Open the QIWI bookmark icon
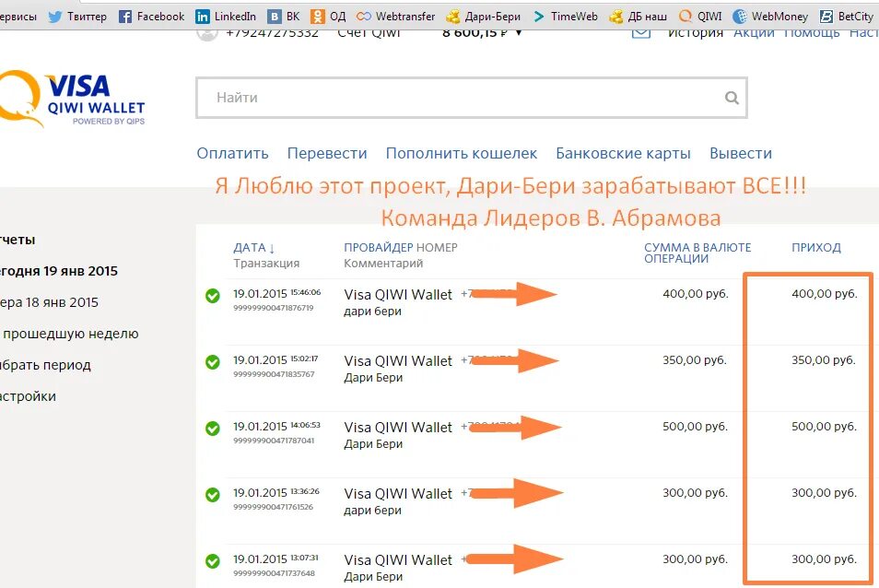879x588 pixels. [x=685, y=17]
